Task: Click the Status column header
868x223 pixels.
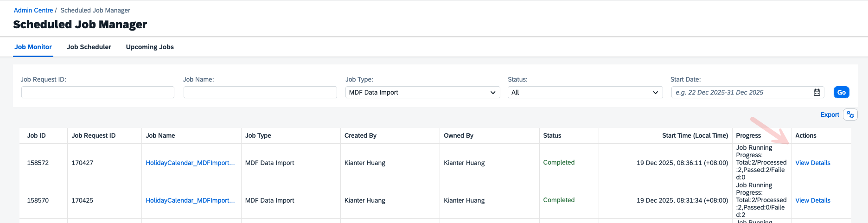Action: point(552,135)
